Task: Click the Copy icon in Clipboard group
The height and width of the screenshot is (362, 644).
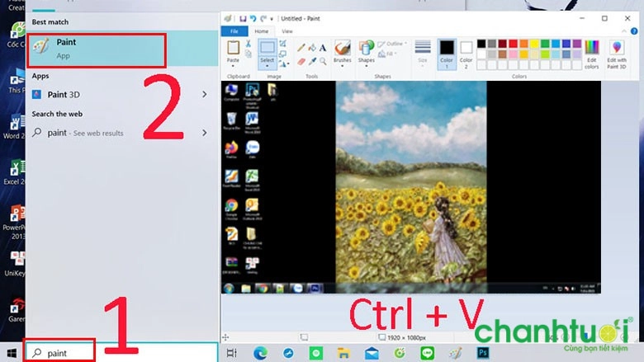Action: click(x=248, y=54)
